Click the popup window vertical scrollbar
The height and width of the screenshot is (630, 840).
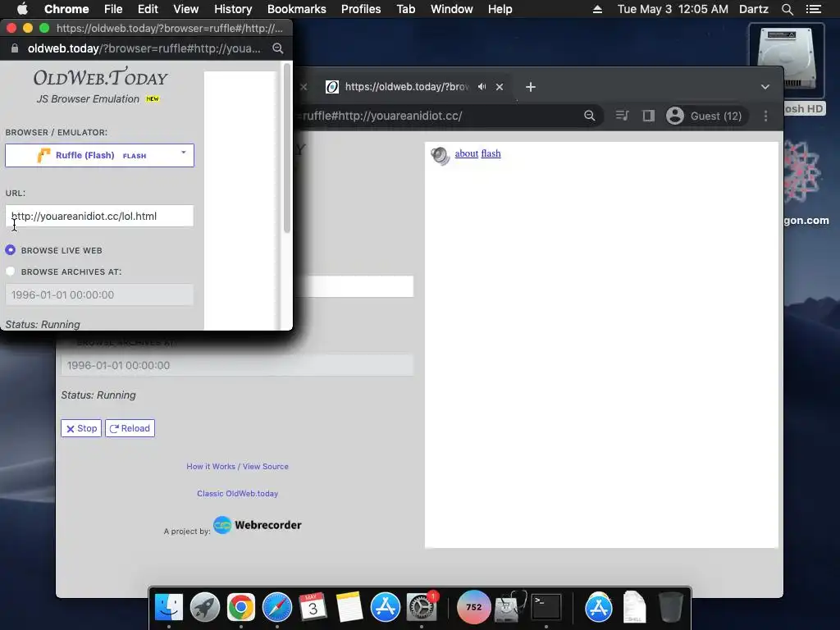[x=287, y=148]
